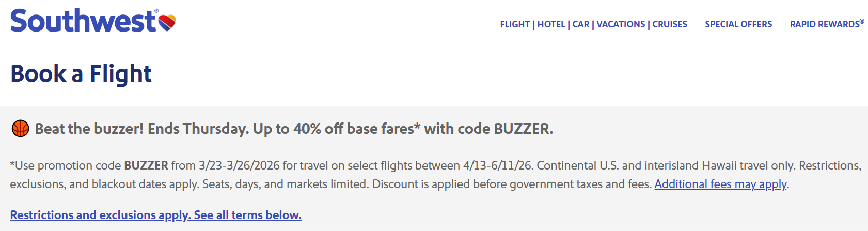Select CAR in the top navigation
The width and height of the screenshot is (868, 231).
(x=581, y=24)
